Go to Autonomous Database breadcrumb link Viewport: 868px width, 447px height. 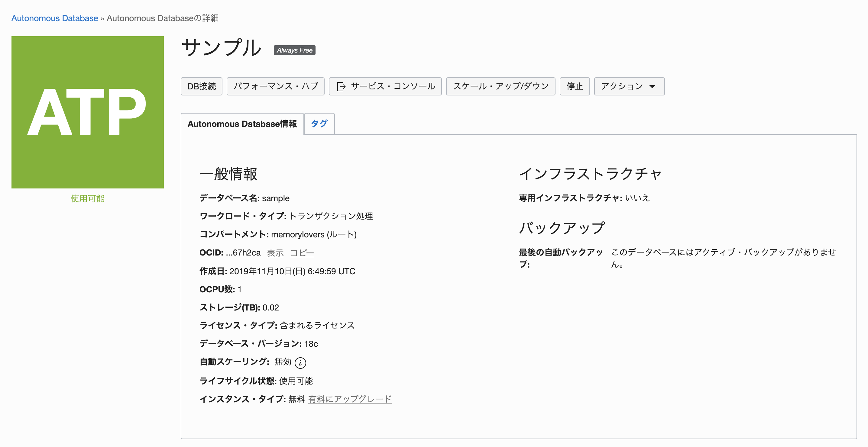pos(55,18)
